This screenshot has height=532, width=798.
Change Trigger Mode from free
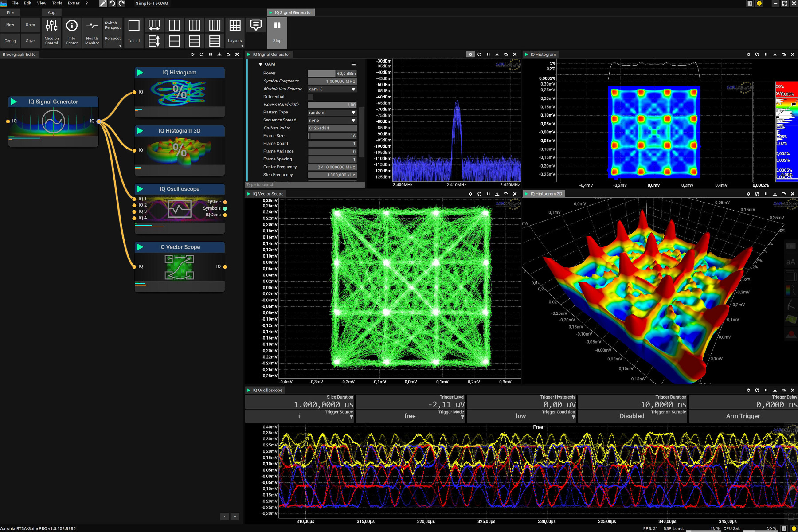pyautogui.click(x=410, y=416)
